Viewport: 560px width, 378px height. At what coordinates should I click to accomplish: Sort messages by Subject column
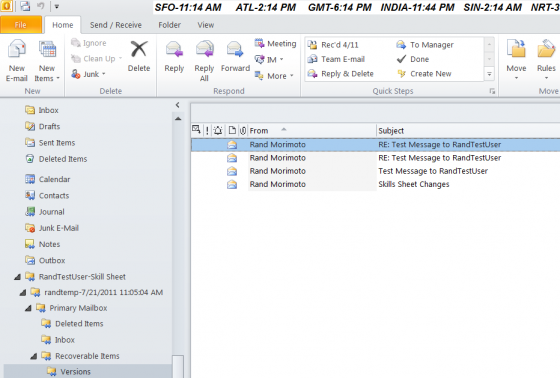[468, 131]
